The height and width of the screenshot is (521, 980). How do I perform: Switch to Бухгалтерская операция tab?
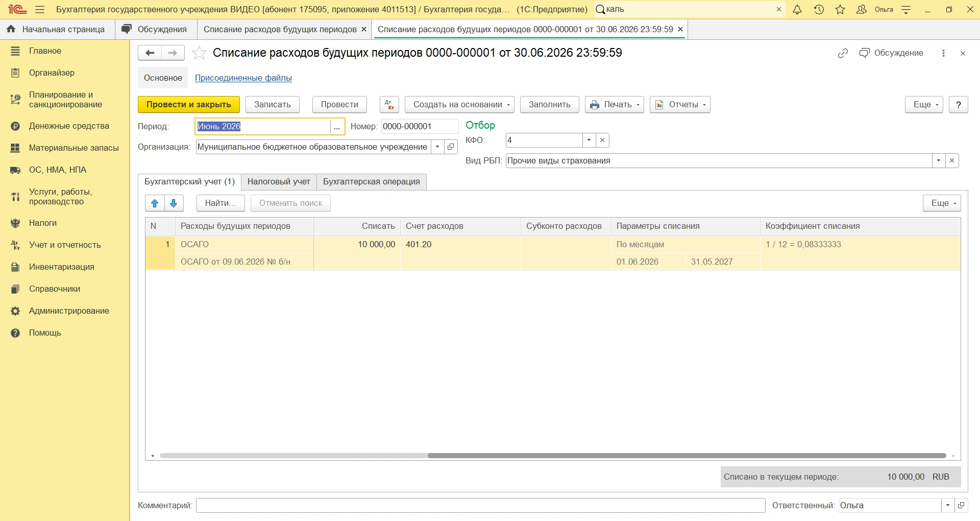tap(372, 182)
